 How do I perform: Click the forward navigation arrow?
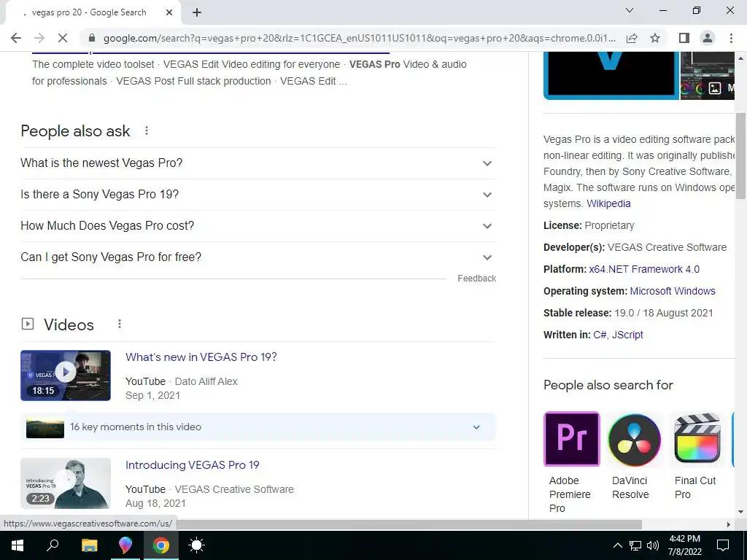pyautogui.click(x=39, y=38)
